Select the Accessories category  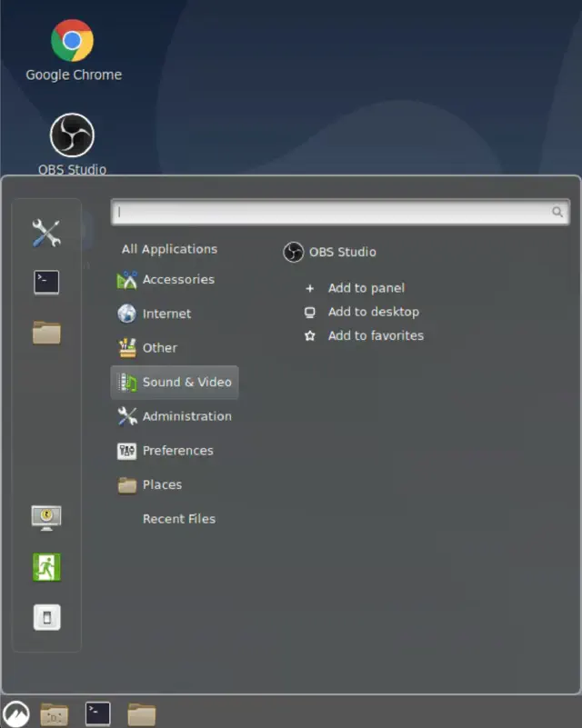(x=177, y=280)
